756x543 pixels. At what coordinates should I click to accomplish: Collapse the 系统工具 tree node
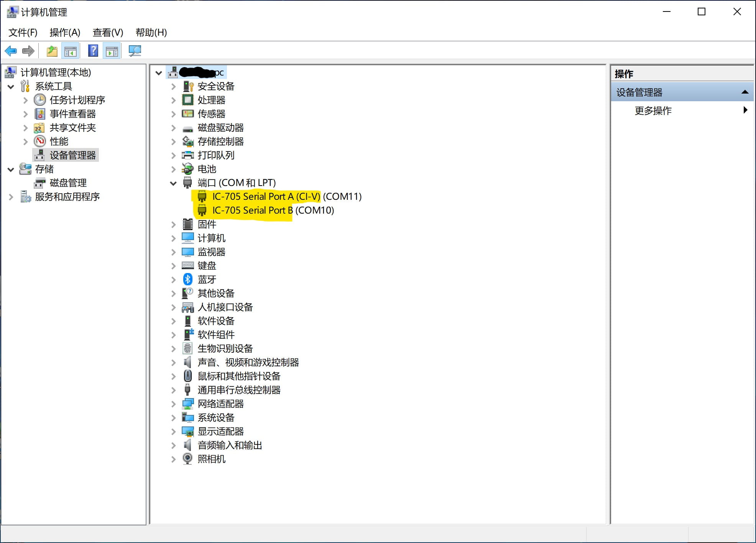[11, 87]
